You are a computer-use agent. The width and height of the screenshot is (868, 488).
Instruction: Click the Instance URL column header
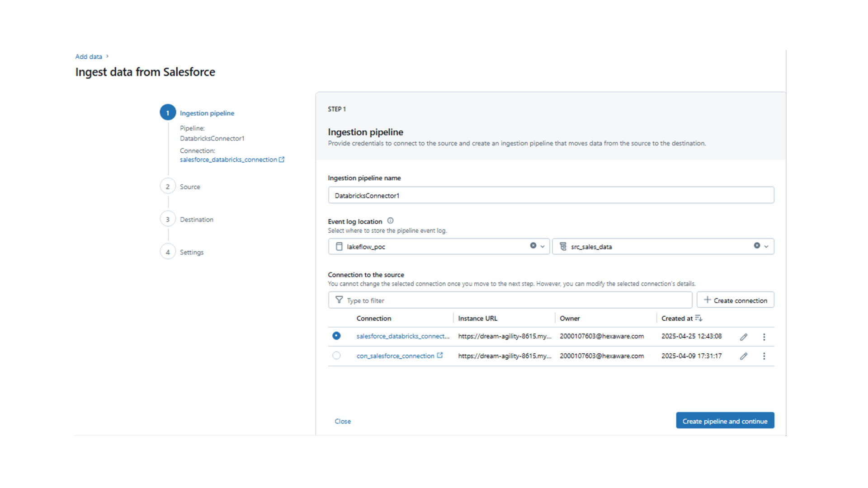click(478, 318)
